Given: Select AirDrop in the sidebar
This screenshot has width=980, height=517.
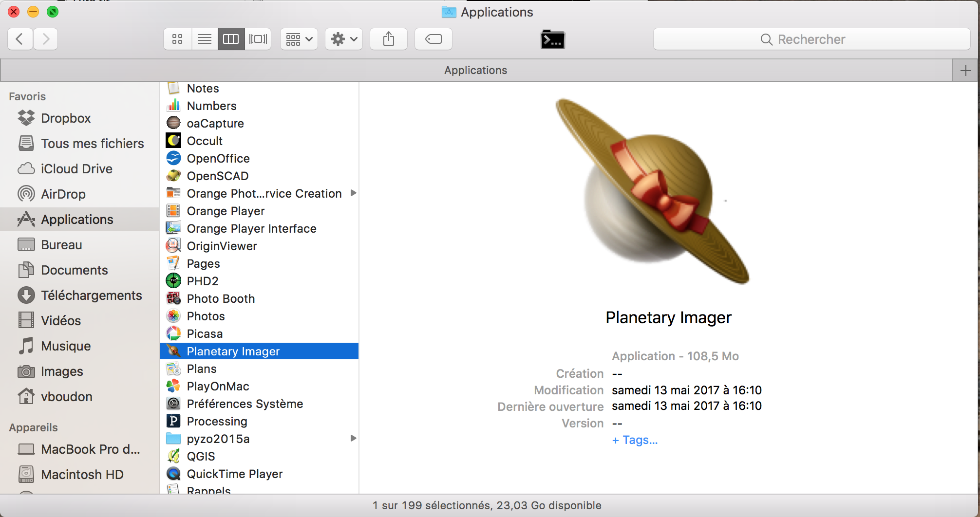Looking at the screenshot, I should tap(63, 194).
